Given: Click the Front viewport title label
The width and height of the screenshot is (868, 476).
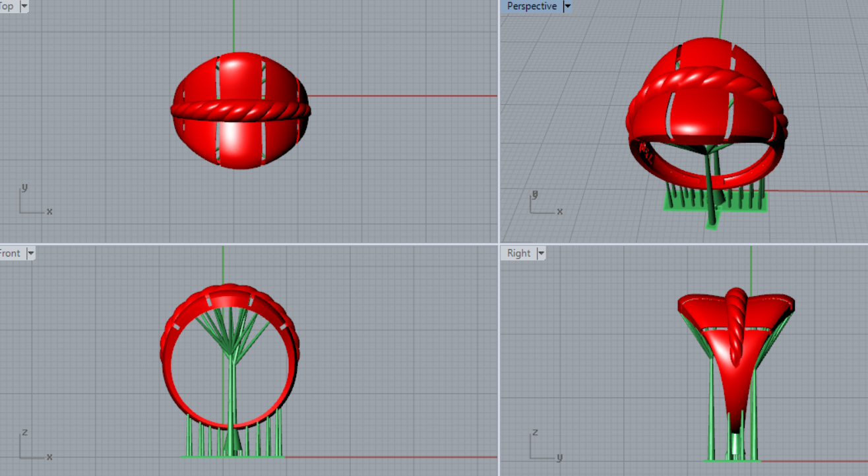Looking at the screenshot, I should [10, 253].
